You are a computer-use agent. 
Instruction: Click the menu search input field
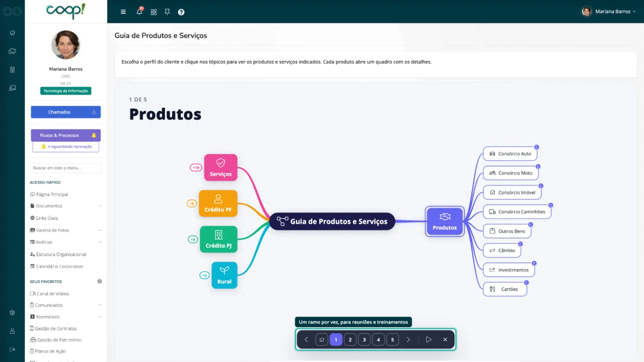pyautogui.click(x=66, y=168)
